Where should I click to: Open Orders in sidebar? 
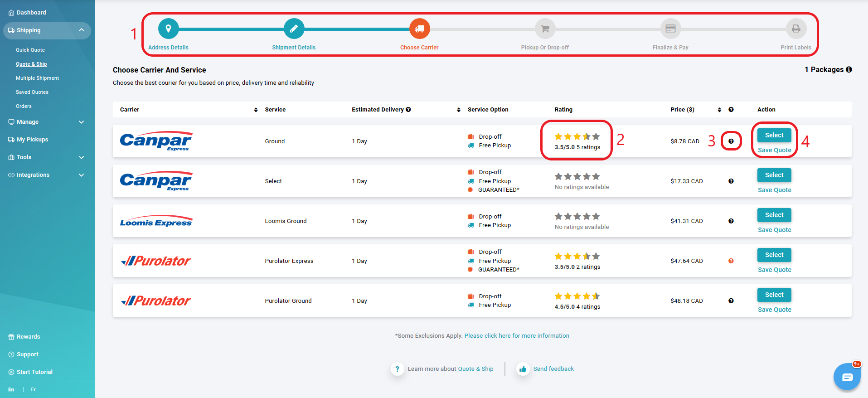tap(24, 106)
